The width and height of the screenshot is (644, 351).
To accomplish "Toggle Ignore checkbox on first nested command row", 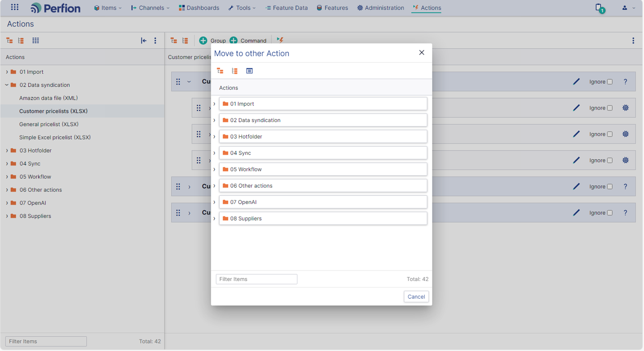I will pyautogui.click(x=610, y=108).
